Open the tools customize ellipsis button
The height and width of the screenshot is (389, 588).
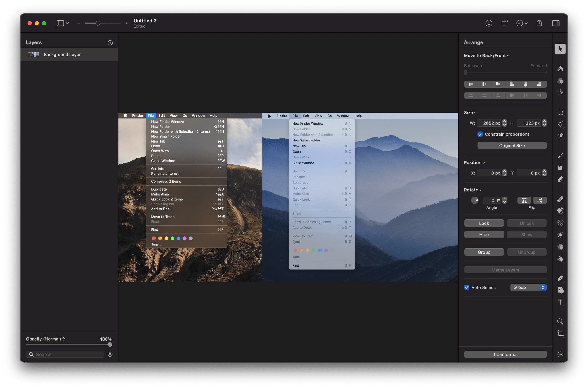560,354
